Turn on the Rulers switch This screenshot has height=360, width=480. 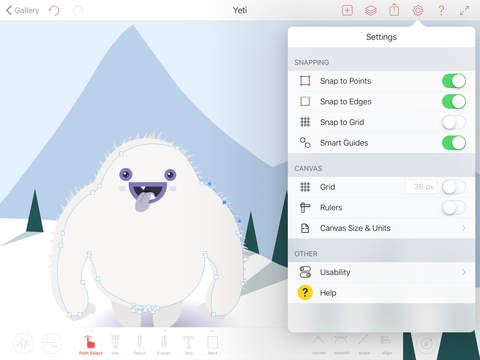click(454, 207)
